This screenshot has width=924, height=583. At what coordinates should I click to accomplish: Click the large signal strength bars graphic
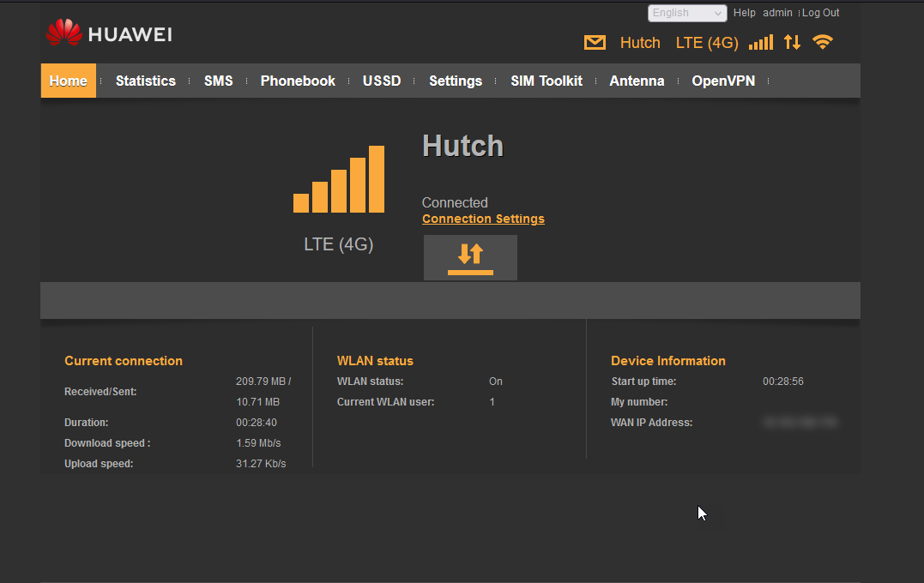(x=339, y=179)
